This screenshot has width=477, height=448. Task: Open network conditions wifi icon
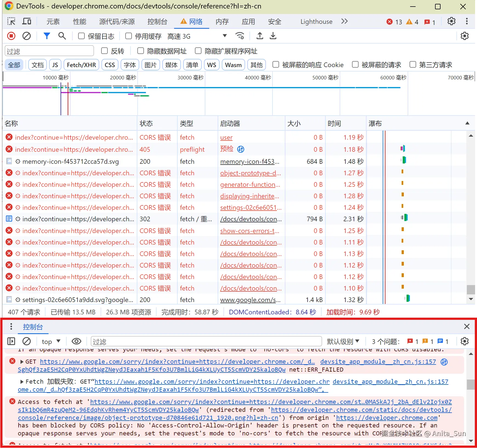[x=240, y=36]
